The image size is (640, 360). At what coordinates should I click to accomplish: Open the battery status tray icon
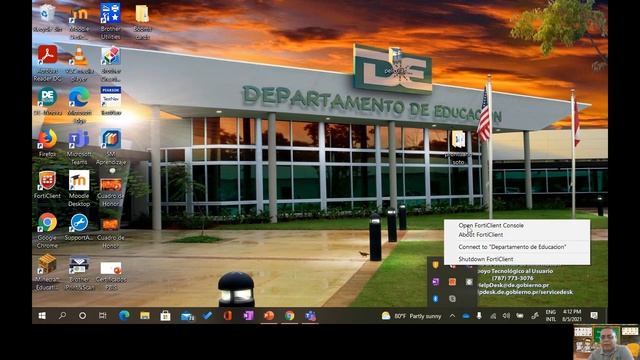[x=520, y=316]
